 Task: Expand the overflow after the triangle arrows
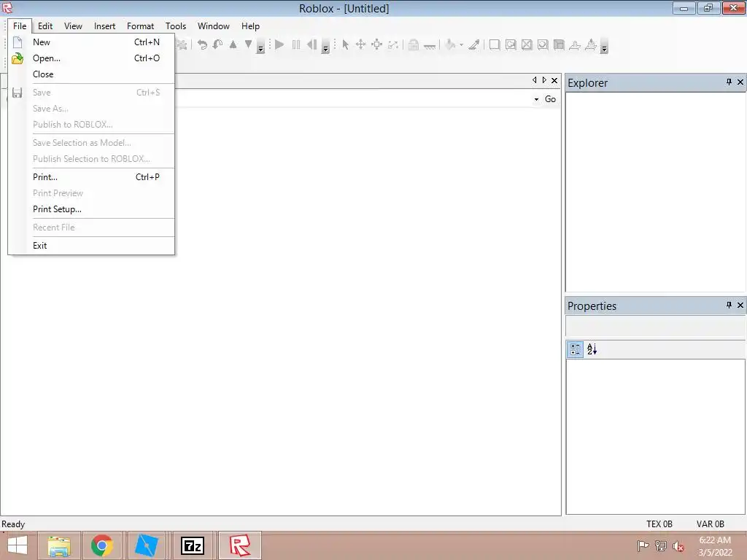(x=260, y=48)
